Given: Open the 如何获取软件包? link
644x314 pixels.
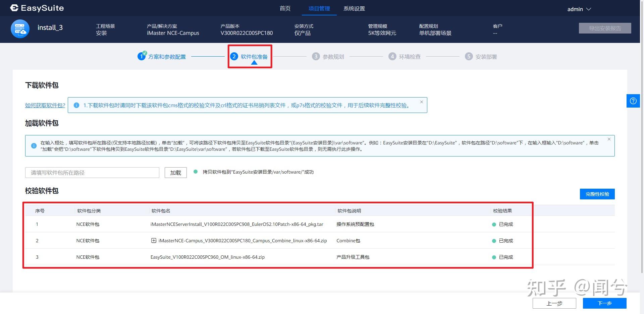Looking at the screenshot, I should click(x=45, y=105).
